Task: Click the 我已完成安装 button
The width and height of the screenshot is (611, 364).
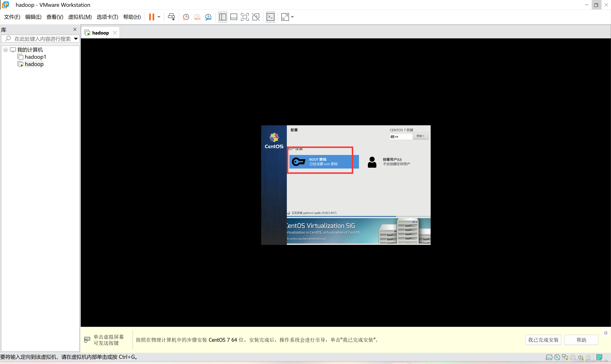Action: point(543,340)
